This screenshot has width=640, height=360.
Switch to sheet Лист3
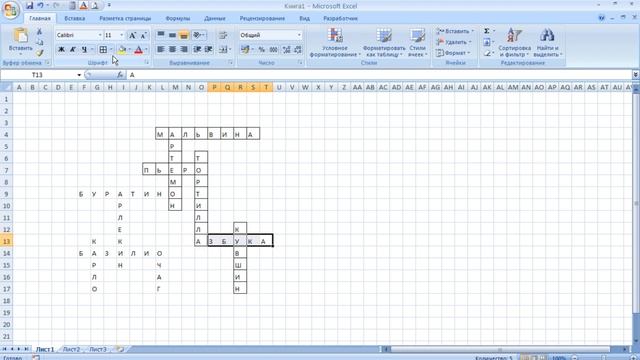98,349
